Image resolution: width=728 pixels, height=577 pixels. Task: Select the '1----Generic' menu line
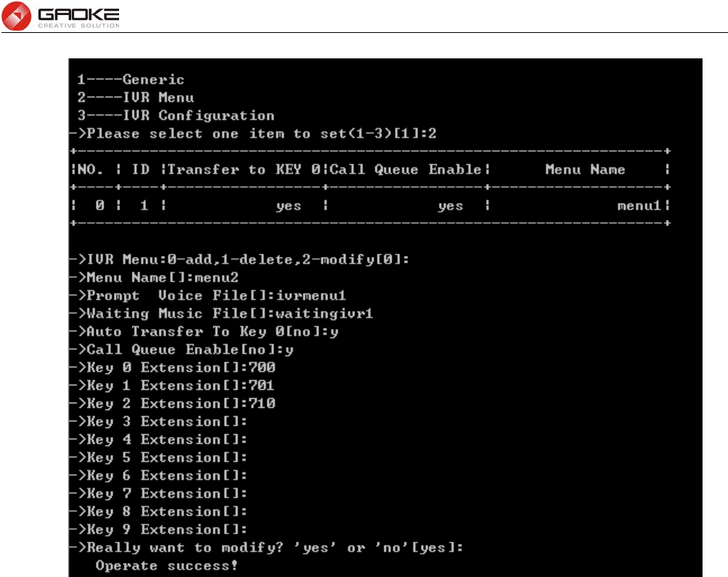pyautogui.click(x=130, y=80)
